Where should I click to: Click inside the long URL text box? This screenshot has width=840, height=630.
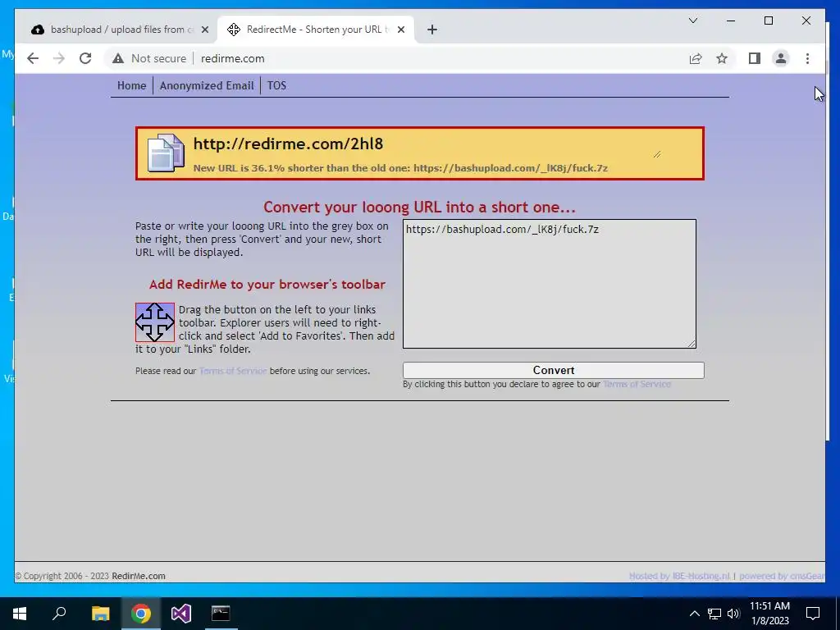click(x=550, y=283)
